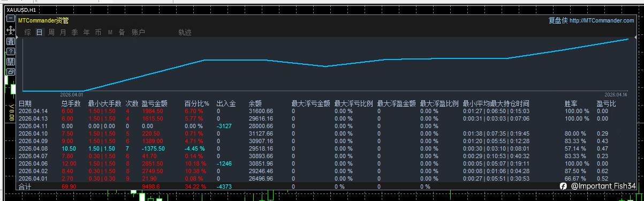Viewport: 644px width, 201px height.
Task: Click the minus collapse icon in the left sidebar
Action: (x=11, y=18)
